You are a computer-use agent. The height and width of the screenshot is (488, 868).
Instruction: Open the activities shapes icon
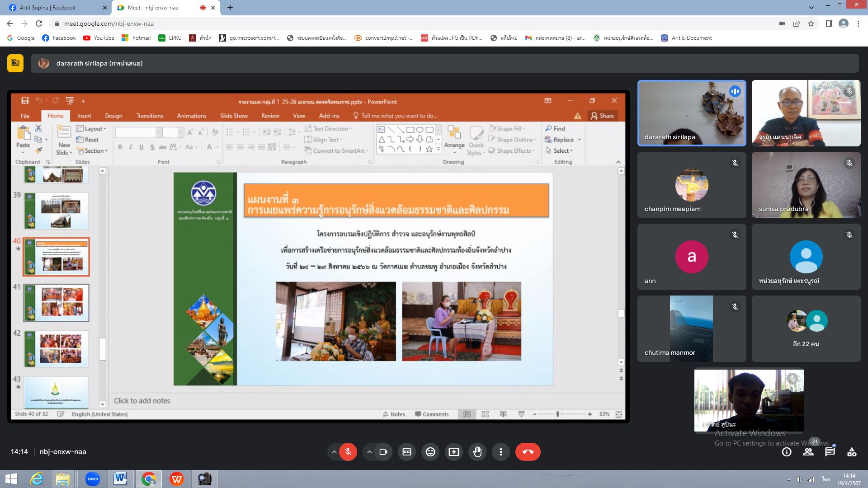852,452
